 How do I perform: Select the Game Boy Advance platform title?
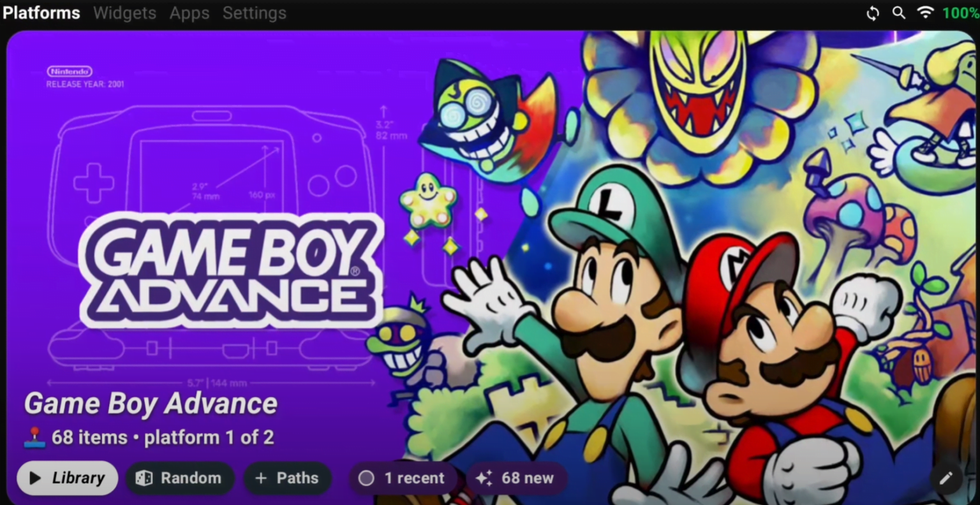tap(151, 404)
